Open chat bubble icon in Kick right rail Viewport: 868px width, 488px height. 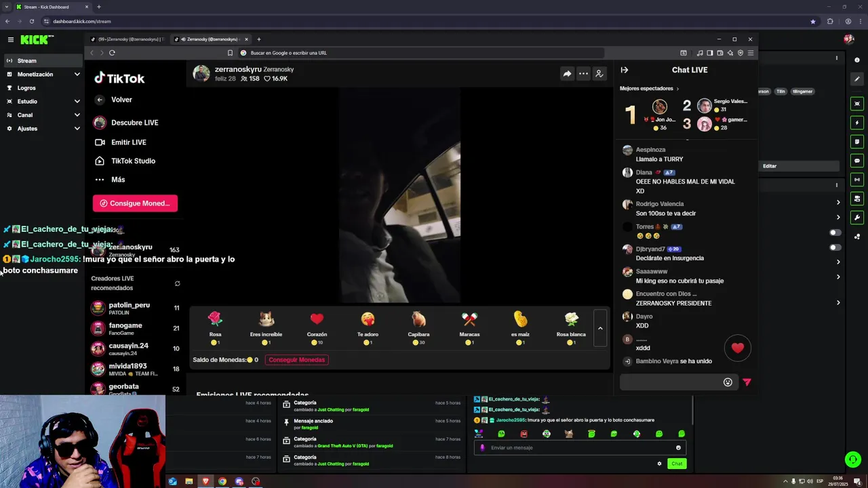point(857,161)
